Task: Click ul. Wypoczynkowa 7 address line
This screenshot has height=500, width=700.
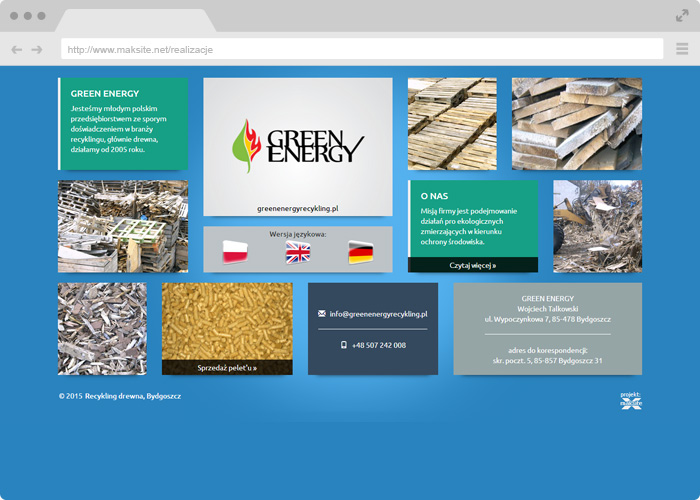Action: [x=548, y=319]
